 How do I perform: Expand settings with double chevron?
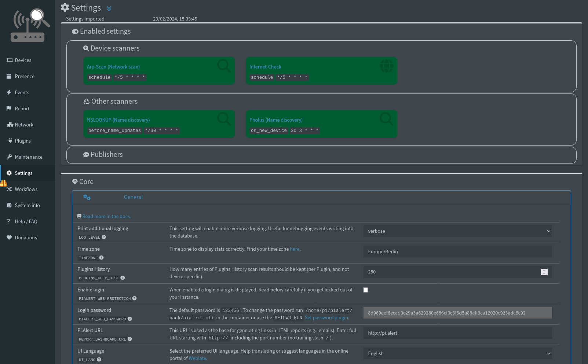(109, 8)
